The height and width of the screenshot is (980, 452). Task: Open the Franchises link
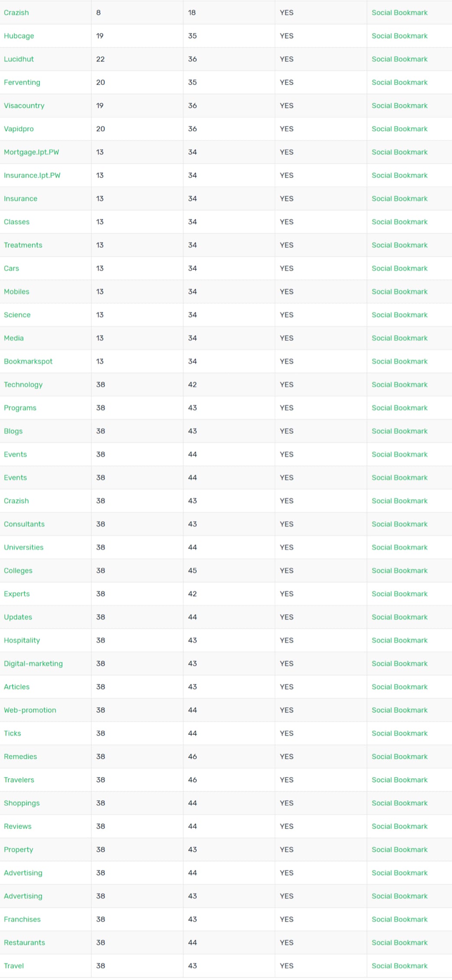(x=22, y=919)
